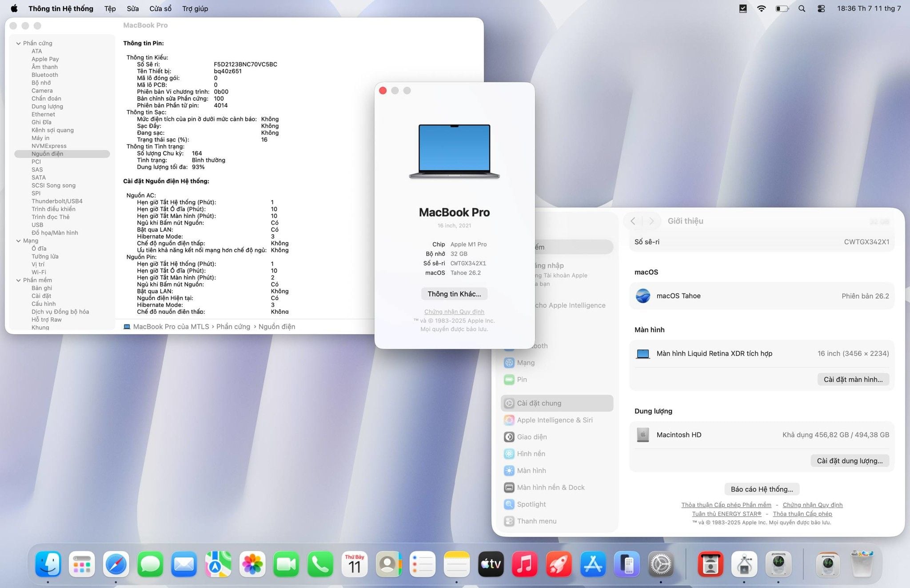
Task: Collapse the Phần cứng section
Action: tap(18, 44)
